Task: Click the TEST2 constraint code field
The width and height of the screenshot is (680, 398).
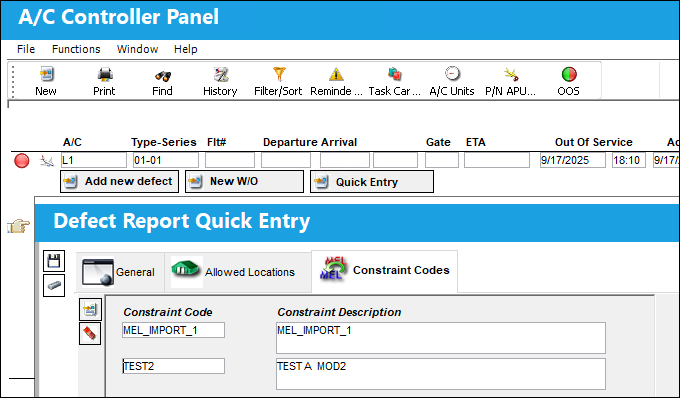Action: [x=173, y=366]
